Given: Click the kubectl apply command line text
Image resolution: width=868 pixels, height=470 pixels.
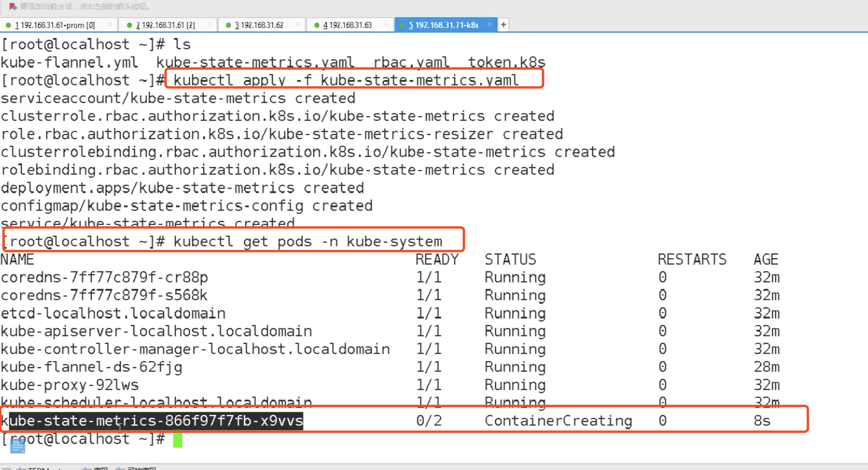Looking at the screenshot, I should click(345, 80).
